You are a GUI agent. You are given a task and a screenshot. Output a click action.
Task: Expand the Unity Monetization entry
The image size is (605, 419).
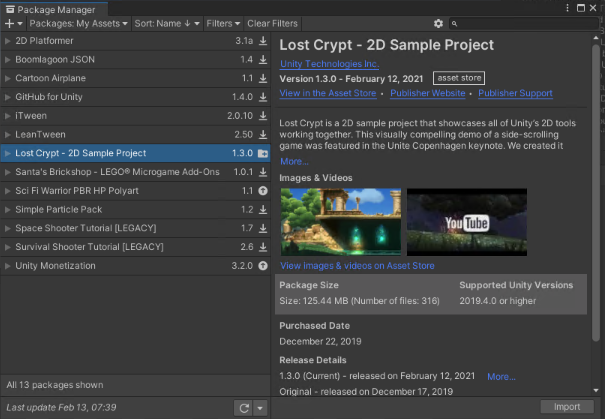pyautogui.click(x=7, y=266)
